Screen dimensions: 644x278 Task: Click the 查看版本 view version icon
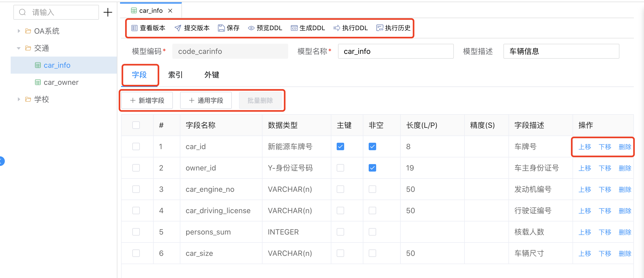point(134,28)
